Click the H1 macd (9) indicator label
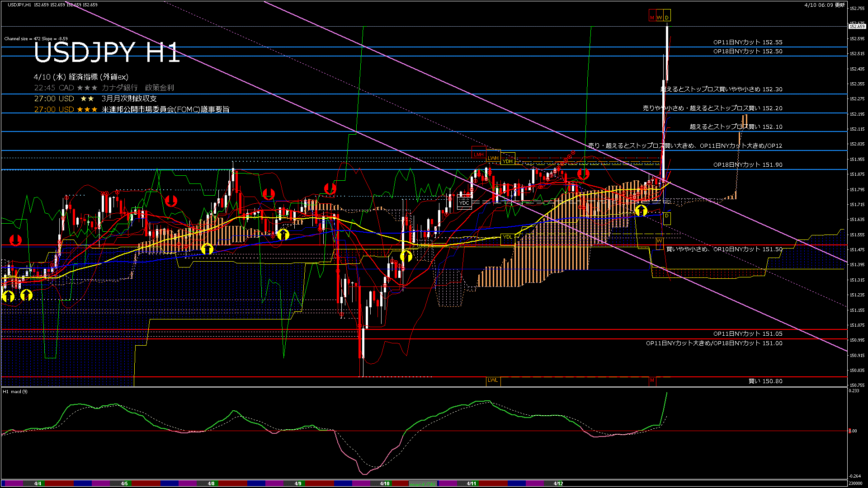 [15, 392]
